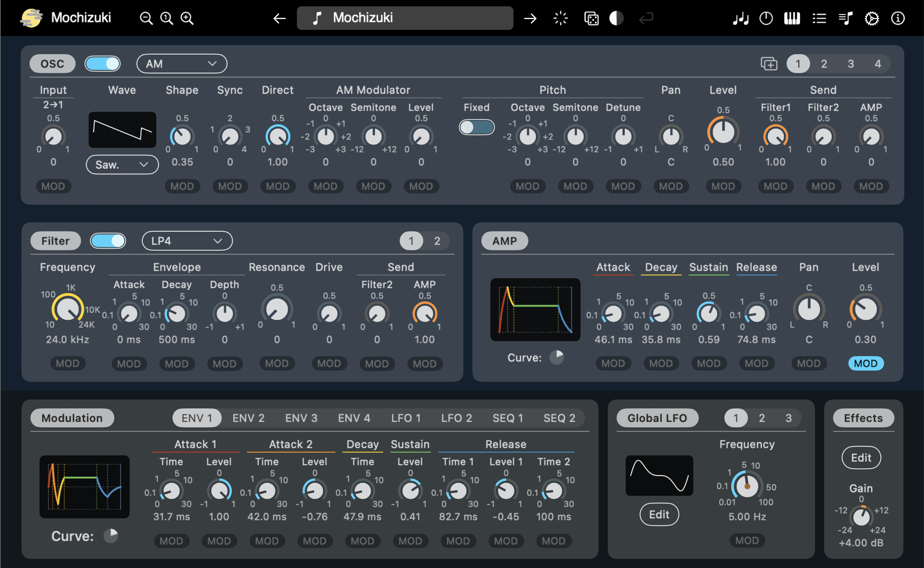The width and height of the screenshot is (924, 568).
Task: Select oscillator tab 2
Action: pyautogui.click(x=824, y=64)
